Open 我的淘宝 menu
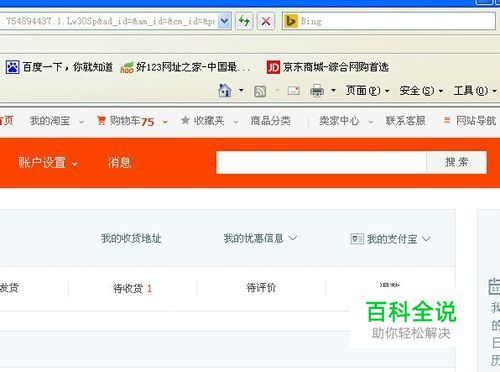The height and width of the screenshot is (372, 500). (50, 121)
